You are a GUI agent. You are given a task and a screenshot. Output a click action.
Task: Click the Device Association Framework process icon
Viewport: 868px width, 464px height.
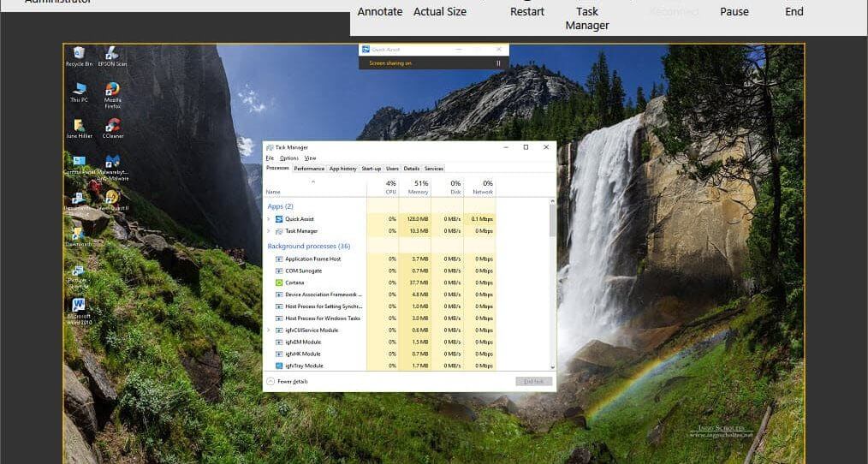click(279, 294)
